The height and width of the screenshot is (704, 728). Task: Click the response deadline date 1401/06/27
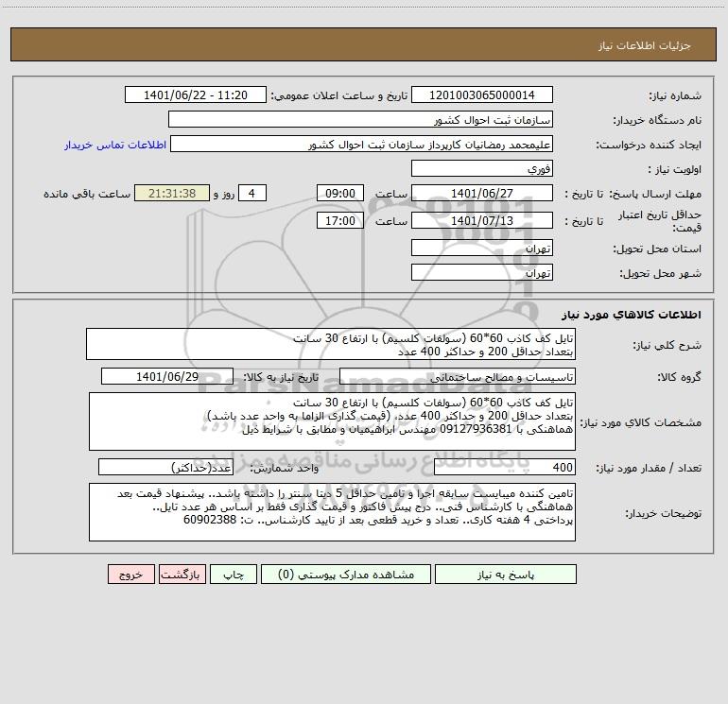(482, 194)
